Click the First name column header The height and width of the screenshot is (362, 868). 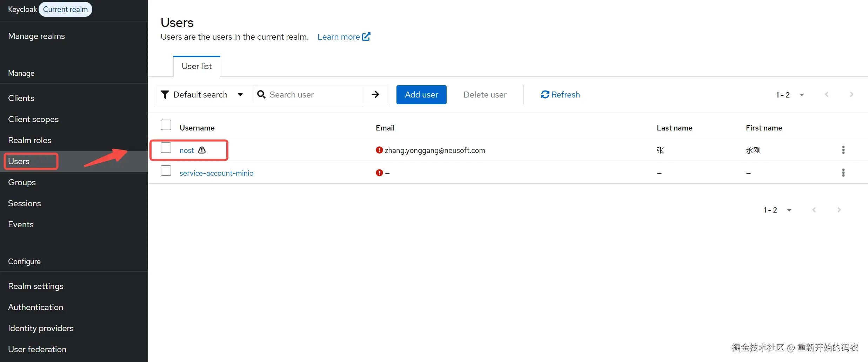pyautogui.click(x=764, y=128)
